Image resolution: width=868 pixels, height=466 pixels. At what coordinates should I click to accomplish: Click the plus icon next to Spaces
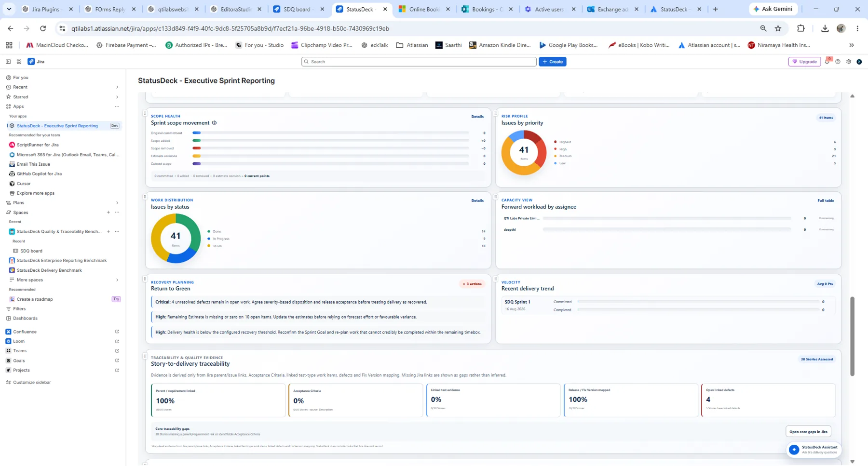tap(108, 213)
